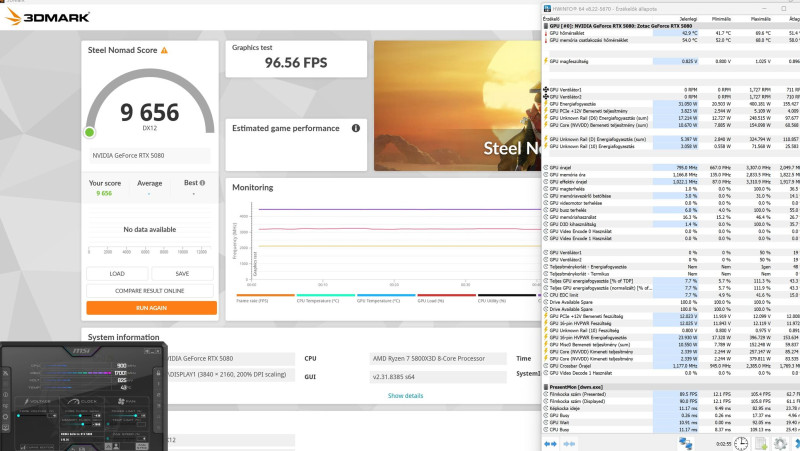Adjust the Afterburner memory clock slider
The image size is (800, 451).
pyautogui.click(x=78, y=424)
